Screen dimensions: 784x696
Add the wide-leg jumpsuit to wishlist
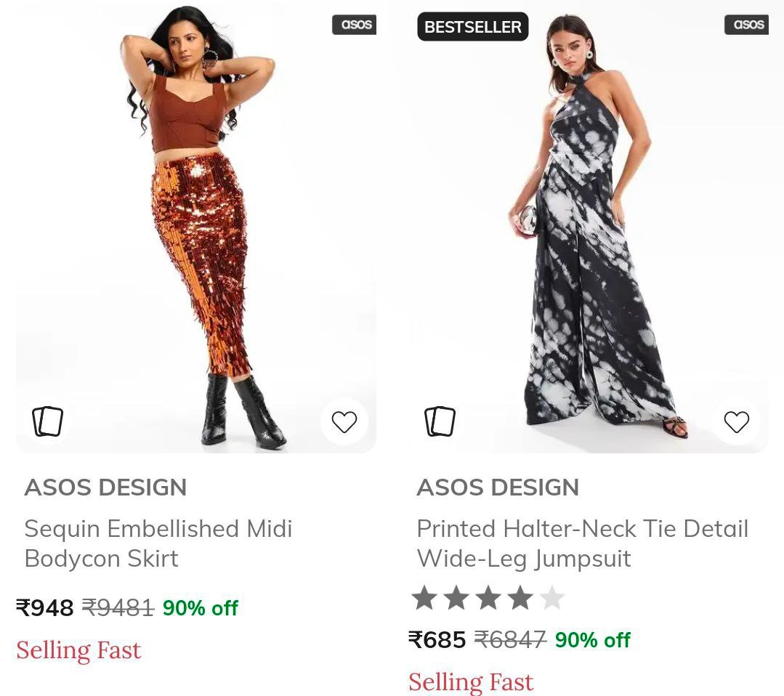736,421
